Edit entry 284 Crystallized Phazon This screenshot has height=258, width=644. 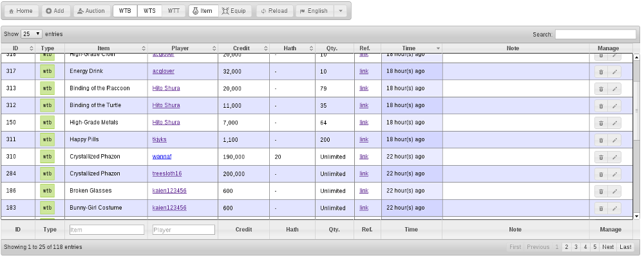coord(614,174)
